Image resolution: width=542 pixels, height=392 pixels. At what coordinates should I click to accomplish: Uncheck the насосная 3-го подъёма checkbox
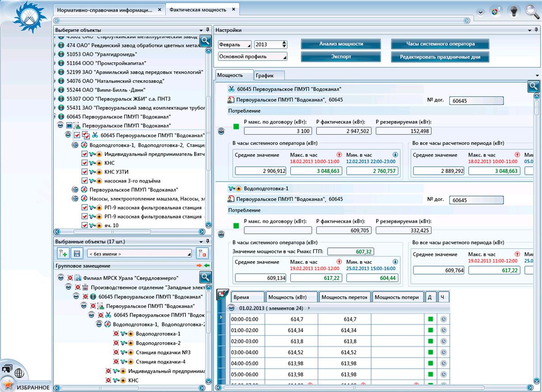(84, 181)
